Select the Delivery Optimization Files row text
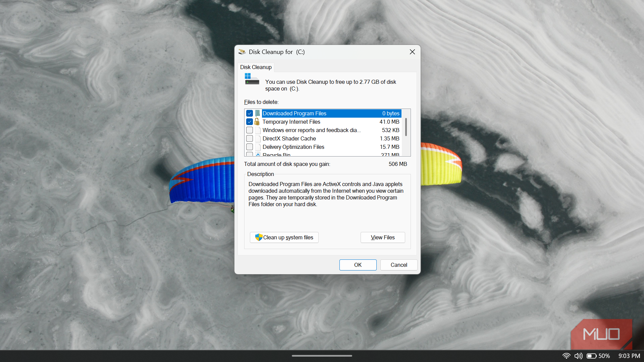 [293, 147]
